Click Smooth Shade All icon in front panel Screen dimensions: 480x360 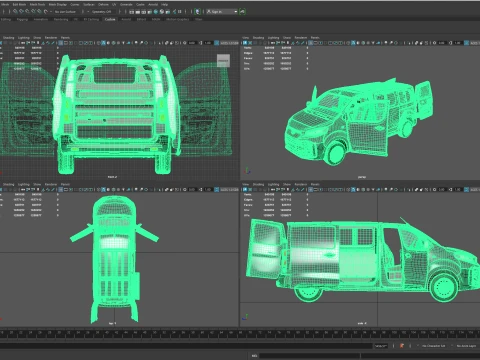(x=103, y=43)
